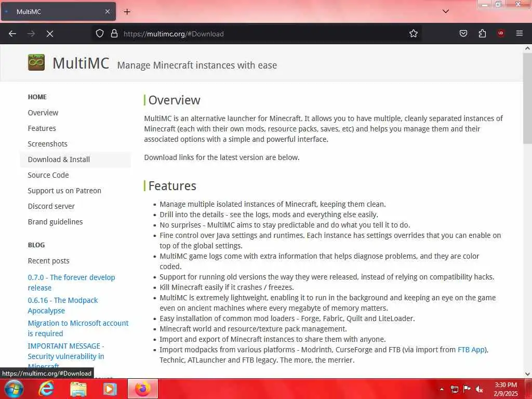
Task: Click the Features section heading
Action: coord(172,186)
